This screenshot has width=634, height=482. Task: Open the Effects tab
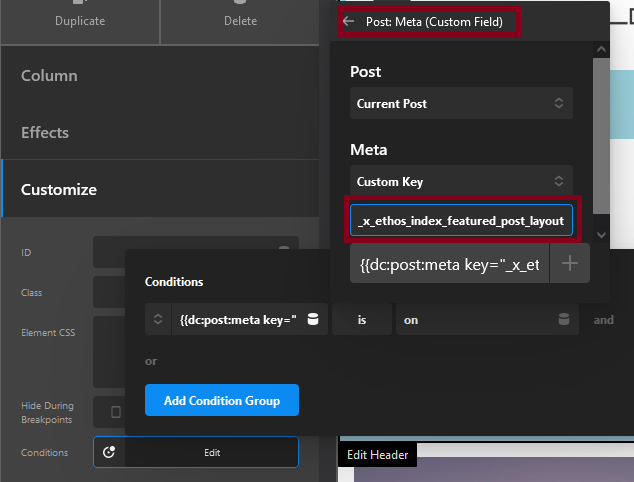pos(45,132)
